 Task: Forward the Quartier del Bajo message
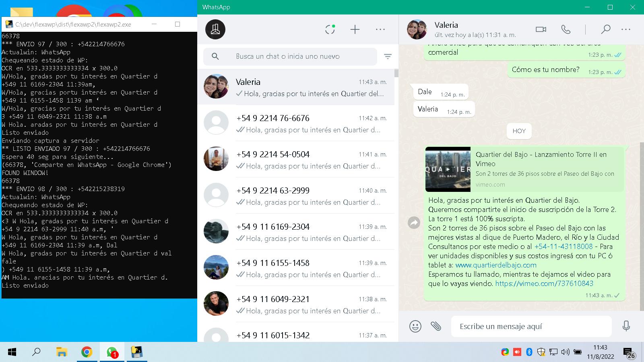(x=414, y=222)
